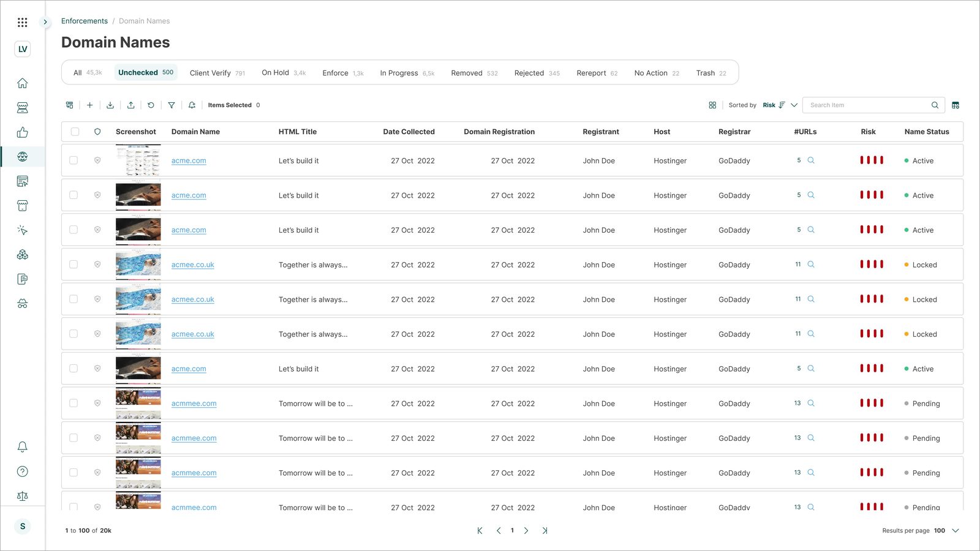Image resolution: width=980 pixels, height=551 pixels.
Task: Go to first page arrow
Action: coord(480,531)
